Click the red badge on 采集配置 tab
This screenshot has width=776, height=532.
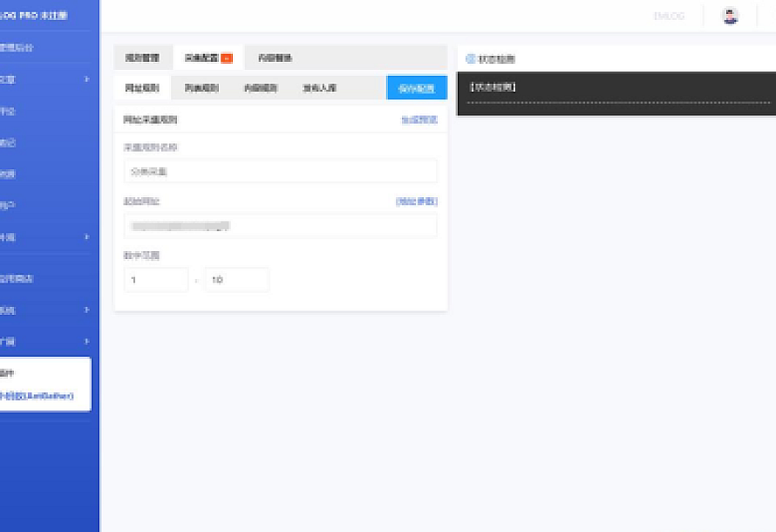[227, 58]
